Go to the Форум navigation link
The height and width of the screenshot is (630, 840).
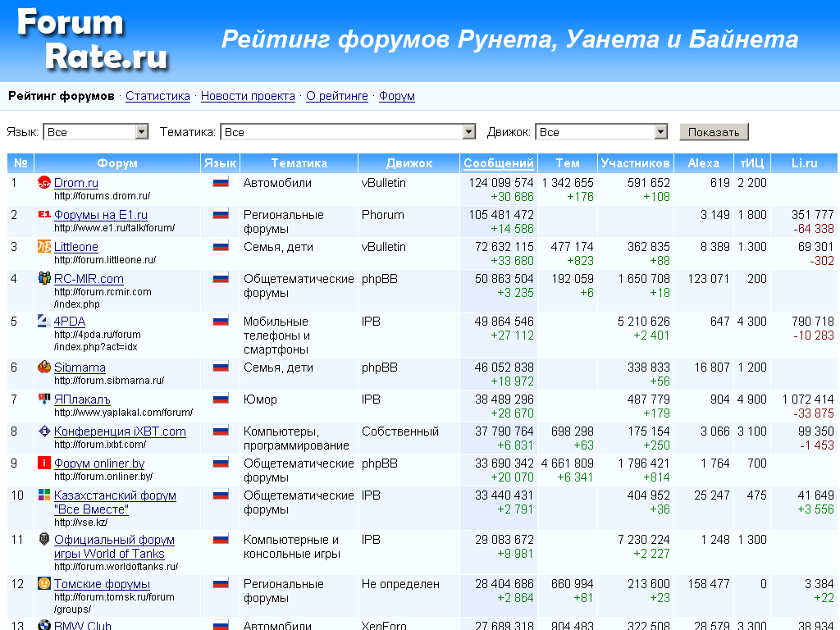coord(396,96)
